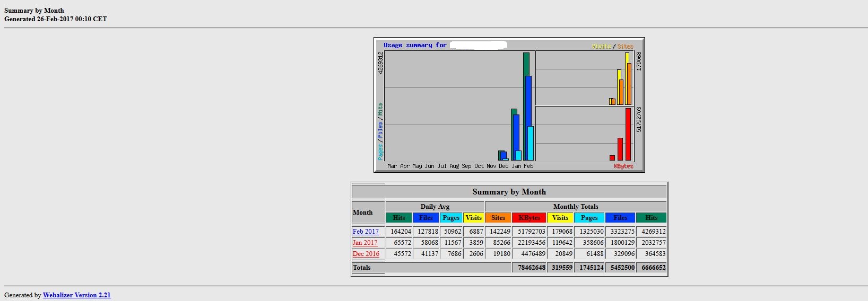Click the Generated 26-Feb-2017 00:10 CET text
This screenshot has height=301, width=868.
[56, 19]
